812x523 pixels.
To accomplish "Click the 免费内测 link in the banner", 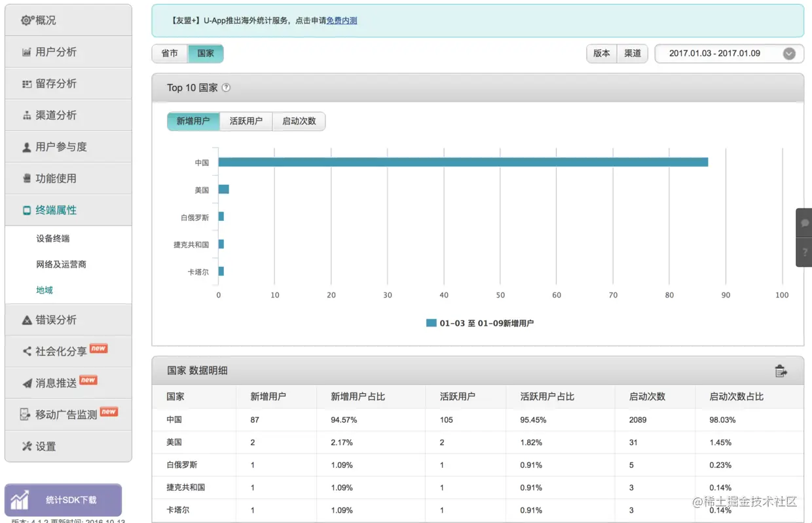I will click(x=342, y=20).
